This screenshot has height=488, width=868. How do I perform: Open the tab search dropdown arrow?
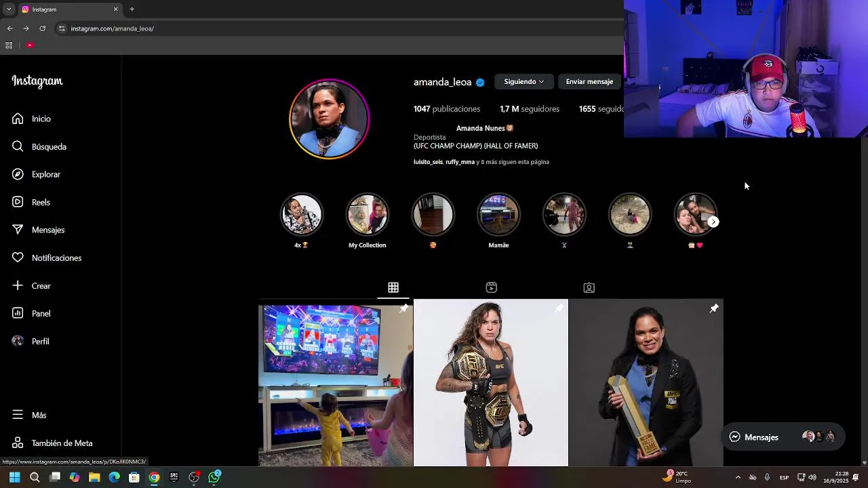pyautogui.click(x=8, y=9)
